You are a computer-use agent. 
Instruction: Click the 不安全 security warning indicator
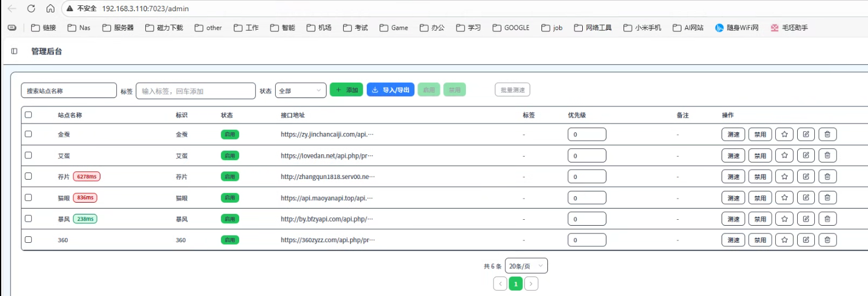81,9
